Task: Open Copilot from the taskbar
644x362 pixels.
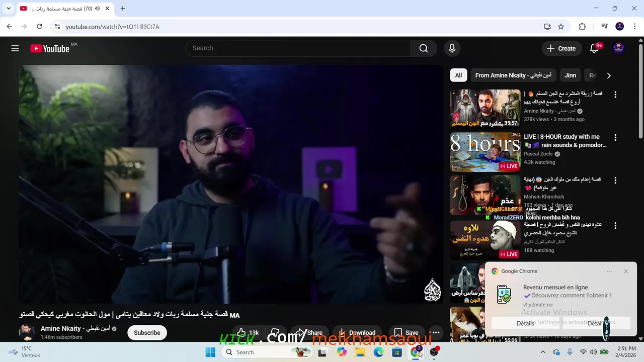Action: coord(342,352)
